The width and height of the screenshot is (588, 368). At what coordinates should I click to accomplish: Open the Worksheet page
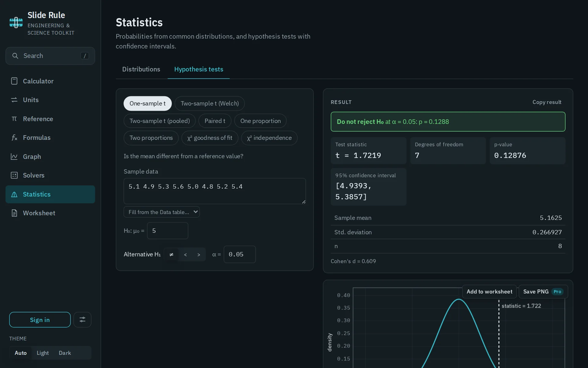click(50, 213)
